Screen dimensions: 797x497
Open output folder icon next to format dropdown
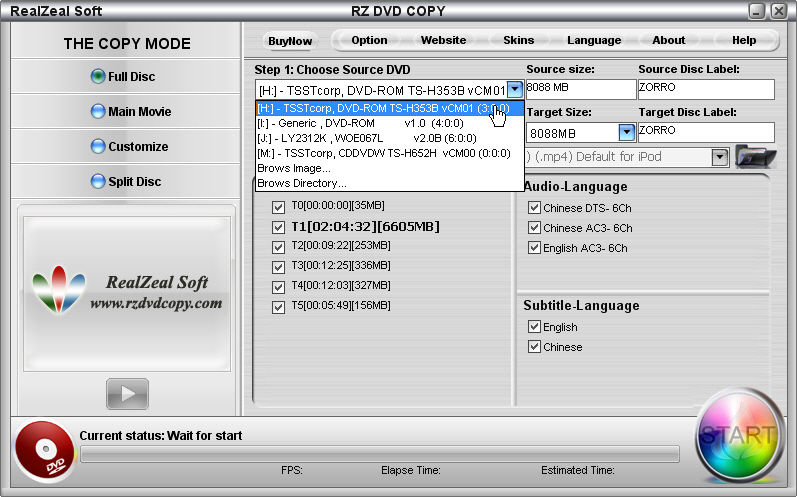pos(755,157)
